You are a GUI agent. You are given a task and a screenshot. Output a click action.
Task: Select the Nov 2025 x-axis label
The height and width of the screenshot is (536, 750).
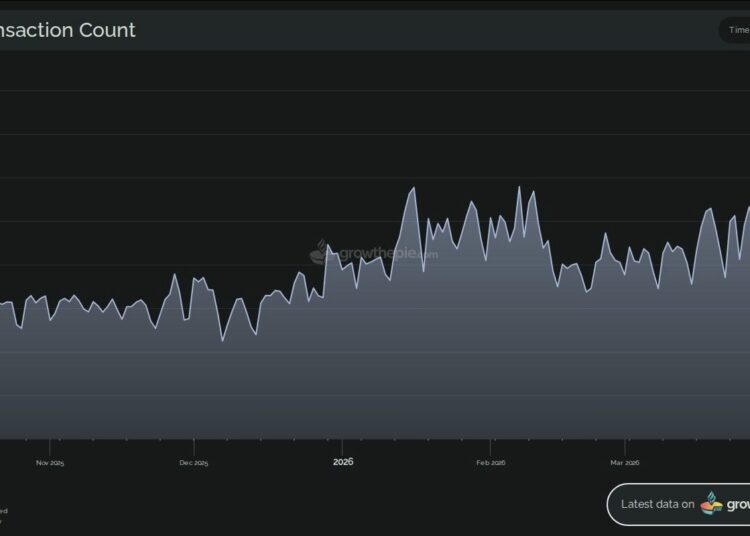[x=50, y=463]
